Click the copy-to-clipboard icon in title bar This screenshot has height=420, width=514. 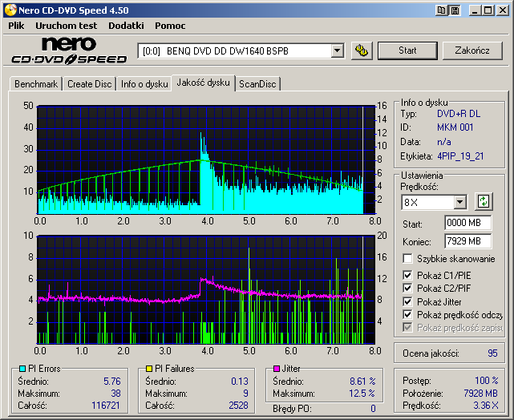(441, 10)
